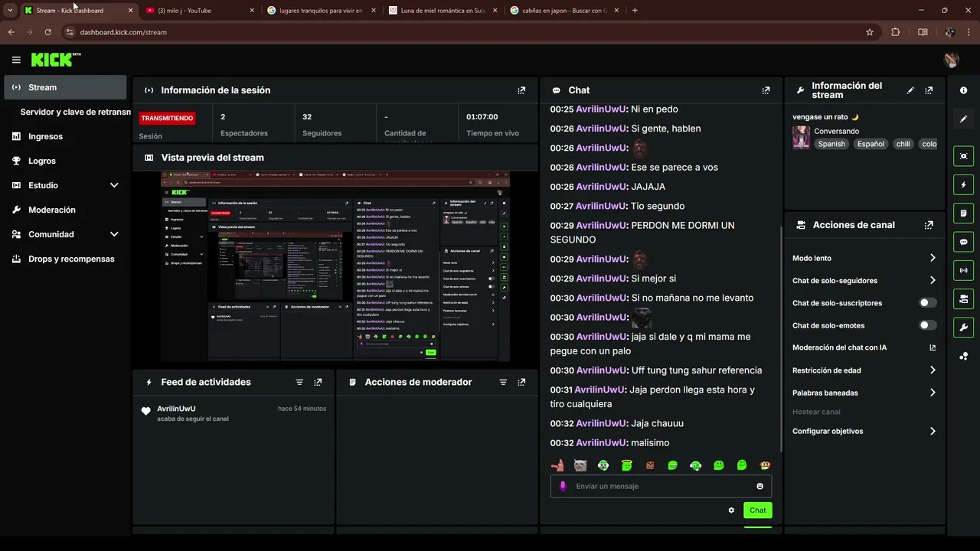Viewport: 980px width, 551px height.
Task: Open Configurar objetivos options arrow
Action: click(x=933, y=431)
